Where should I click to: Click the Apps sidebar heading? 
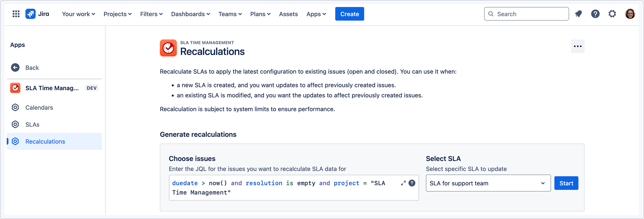(x=18, y=45)
